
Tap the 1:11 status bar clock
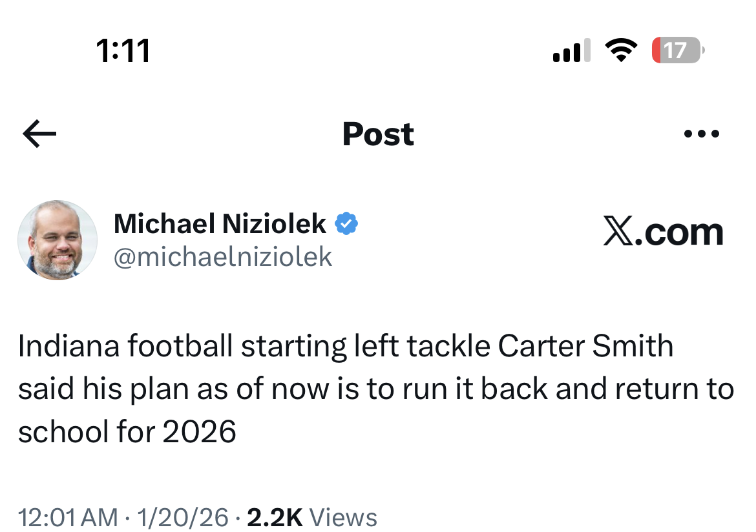[x=123, y=50]
